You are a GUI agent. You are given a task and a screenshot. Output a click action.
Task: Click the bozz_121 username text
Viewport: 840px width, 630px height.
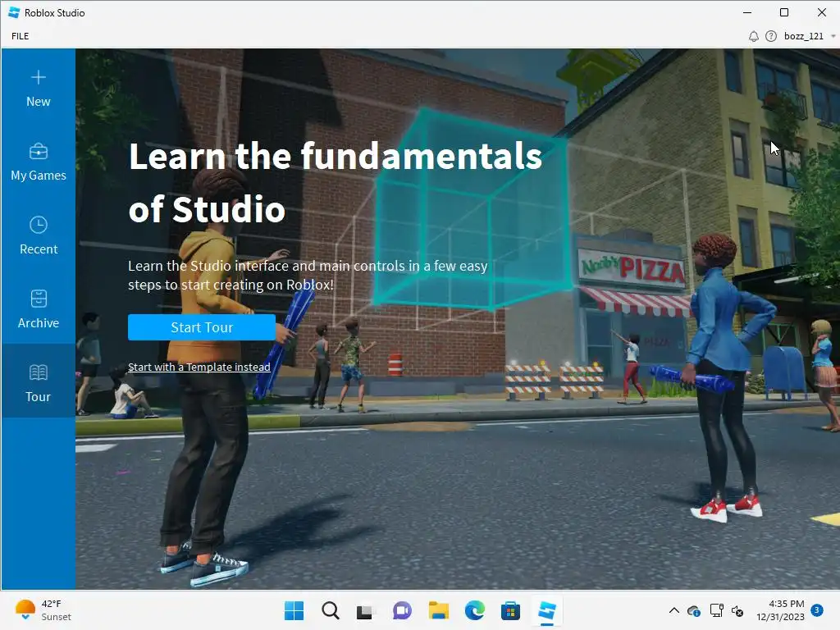(804, 36)
